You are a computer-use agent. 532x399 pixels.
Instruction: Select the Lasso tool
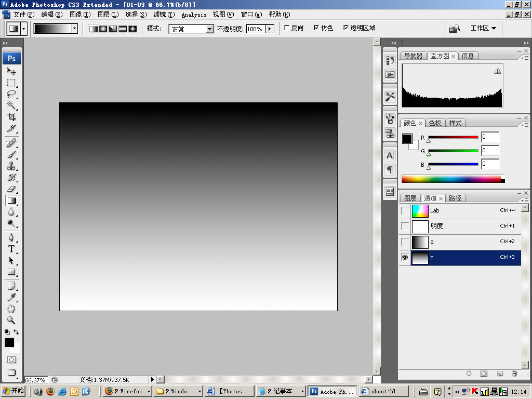click(x=11, y=94)
